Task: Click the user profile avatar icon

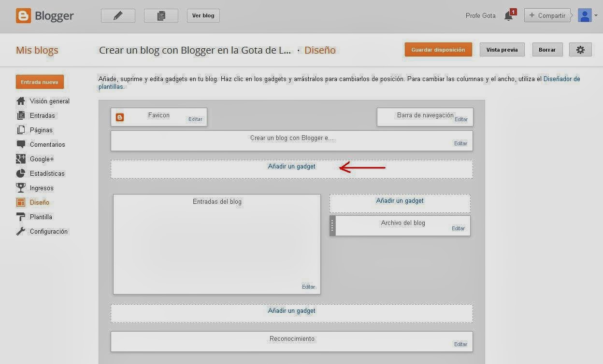Action: coord(585,15)
